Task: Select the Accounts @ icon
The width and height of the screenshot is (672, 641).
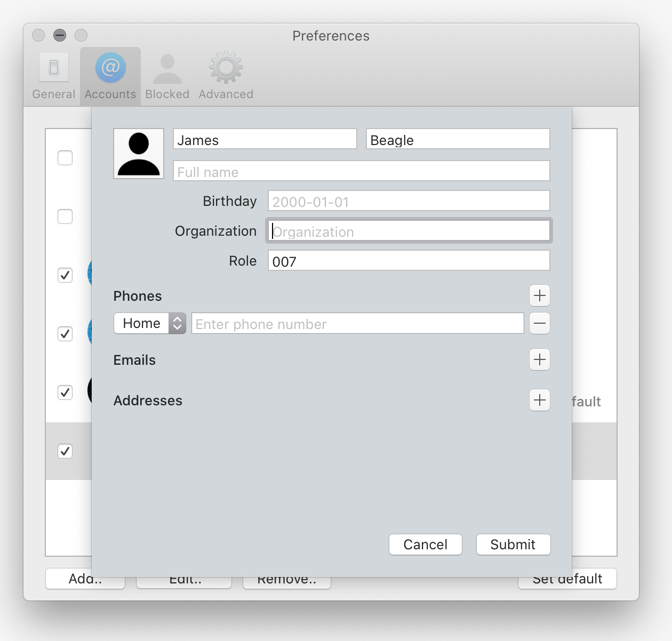Action: (110, 68)
